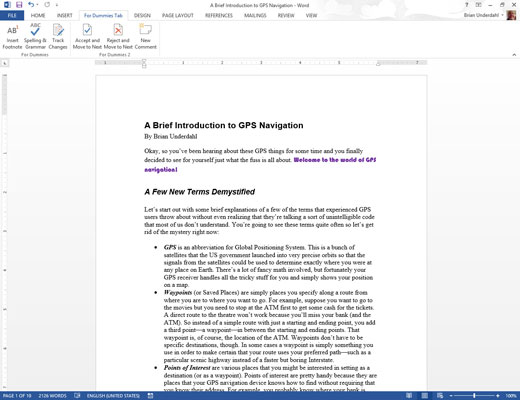
Task: Switch to the DESIGN tab
Action: [x=142, y=15]
